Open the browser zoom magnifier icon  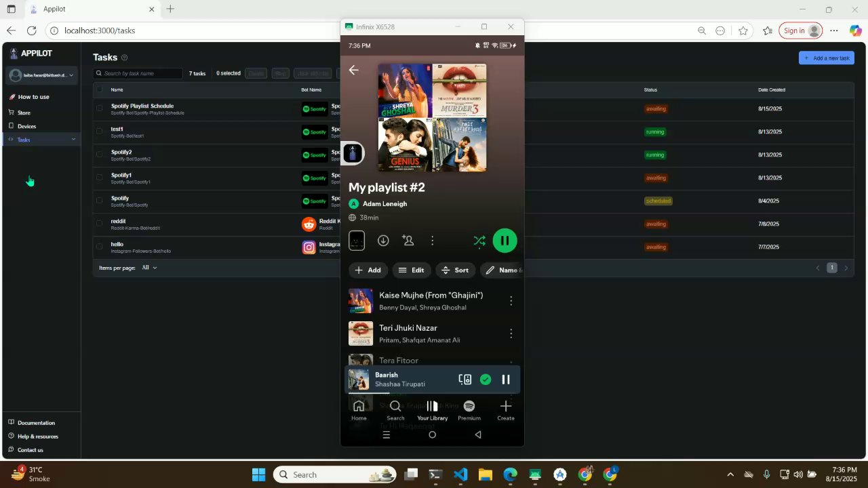[702, 30]
